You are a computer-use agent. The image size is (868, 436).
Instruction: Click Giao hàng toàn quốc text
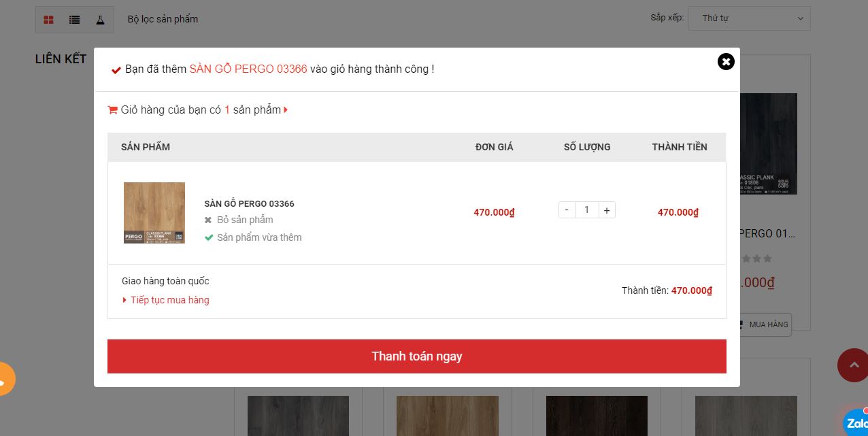tap(165, 281)
